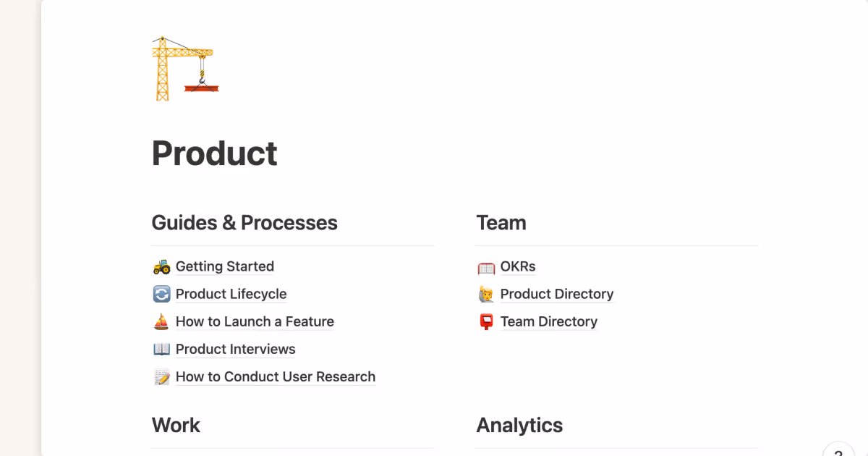Open How to Conduct User Research

(275, 376)
